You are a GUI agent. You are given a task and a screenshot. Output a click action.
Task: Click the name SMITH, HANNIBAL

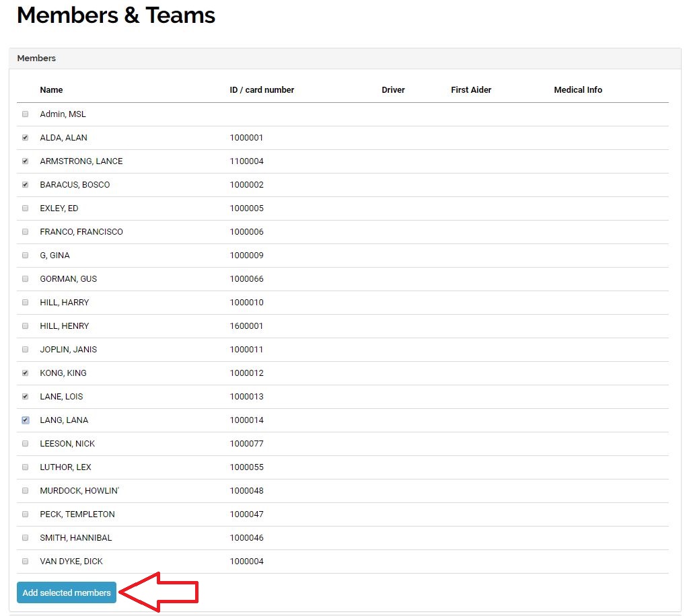[x=75, y=539]
